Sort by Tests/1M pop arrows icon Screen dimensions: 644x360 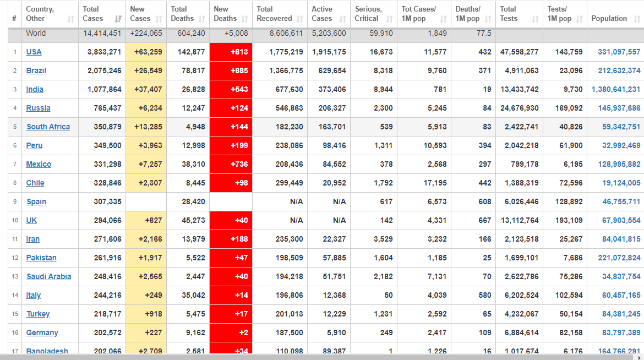(x=580, y=19)
